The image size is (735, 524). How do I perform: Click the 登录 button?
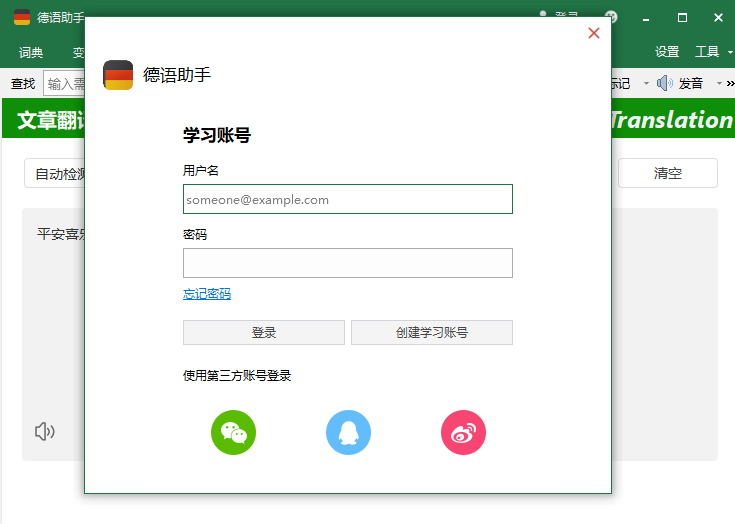tap(264, 332)
